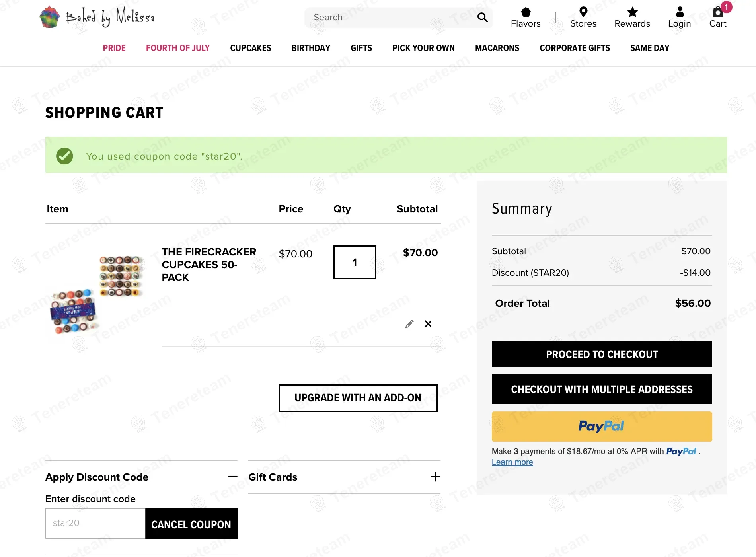Click the Cancel Coupon button

pyautogui.click(x=191, y=524)
